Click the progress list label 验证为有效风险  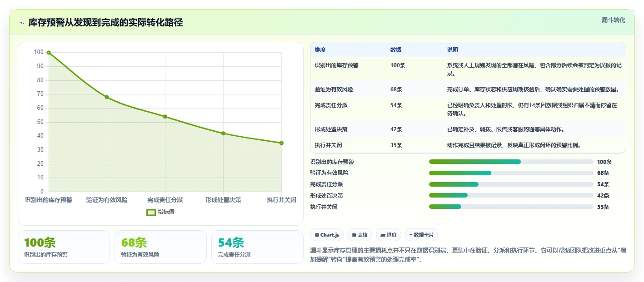[329, 173]
